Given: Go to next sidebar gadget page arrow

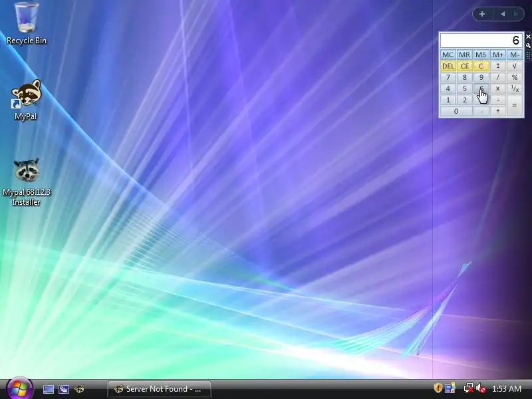Looking at the screenshot, I should tap(516, 14).
